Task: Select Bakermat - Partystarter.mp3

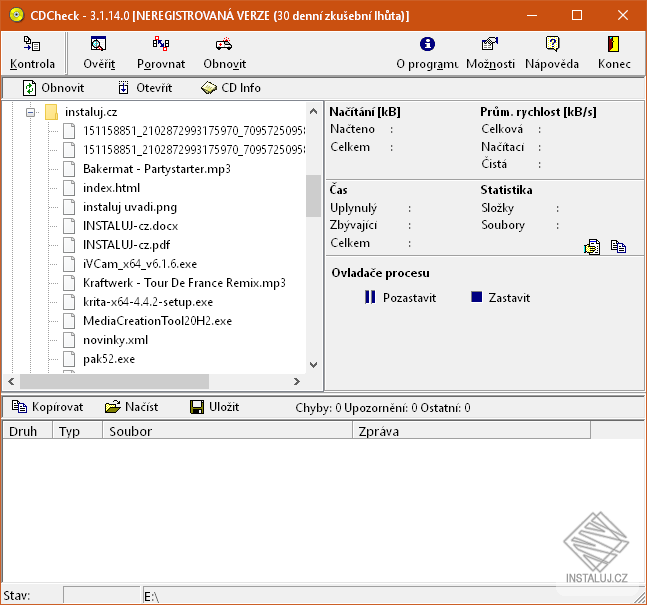Action: click(x=157, y=169)
